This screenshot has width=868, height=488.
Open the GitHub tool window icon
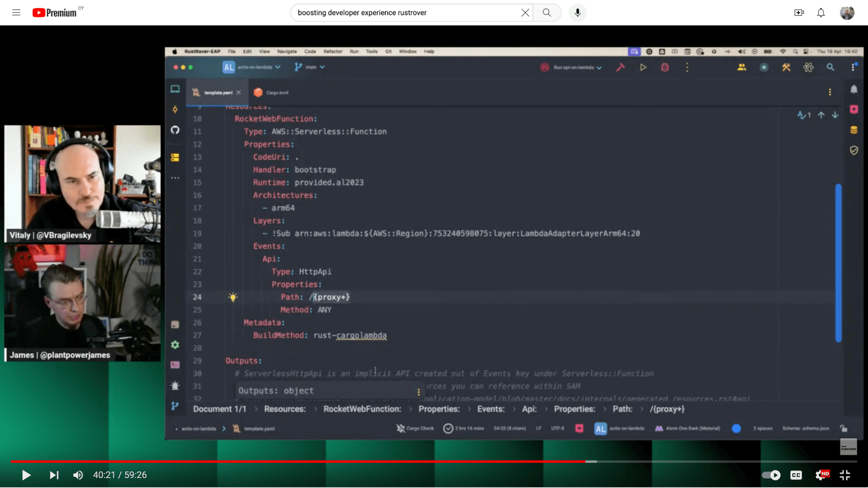point(175,130)
